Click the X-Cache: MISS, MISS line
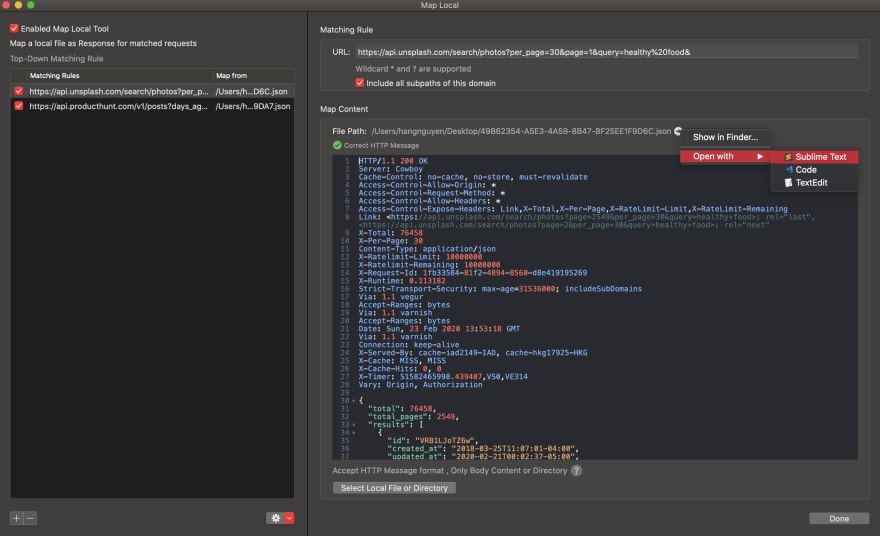 (x=402, y=360)
